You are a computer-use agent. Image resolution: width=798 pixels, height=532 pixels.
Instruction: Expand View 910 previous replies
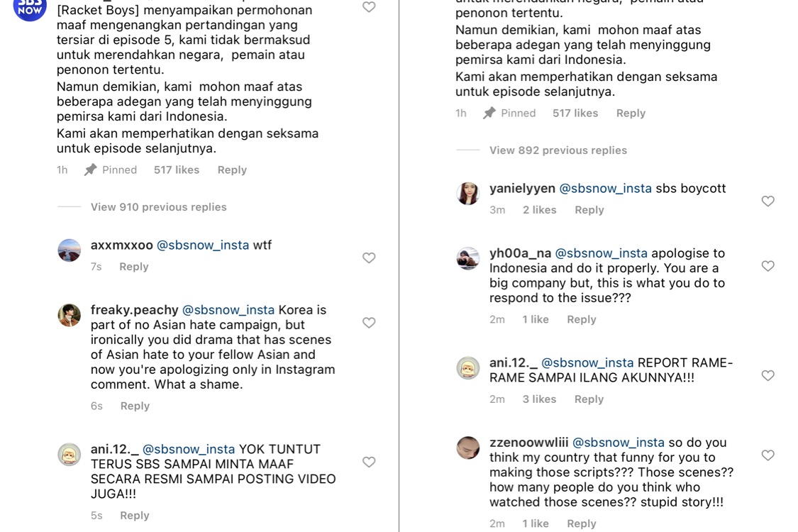pyautogui.click(x=158, y=207)
